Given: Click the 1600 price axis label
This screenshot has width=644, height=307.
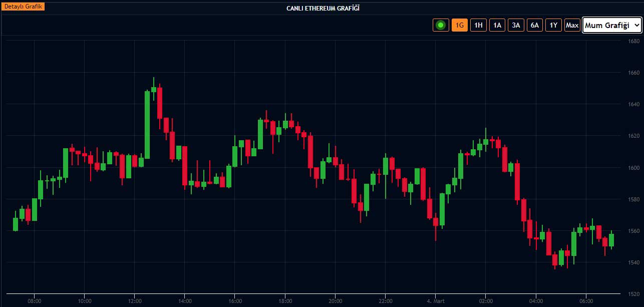Looking at the screenshot, I should point(634,167).
